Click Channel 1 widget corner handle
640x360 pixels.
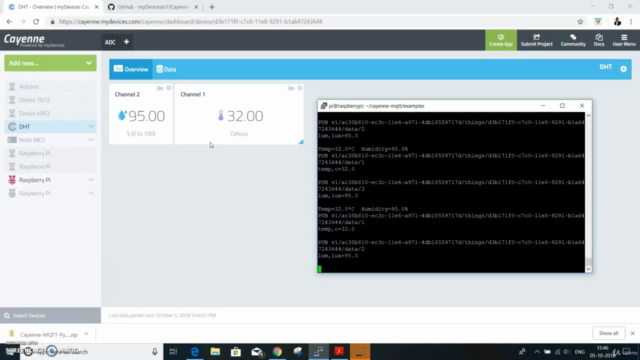click(x=301, y=142)
